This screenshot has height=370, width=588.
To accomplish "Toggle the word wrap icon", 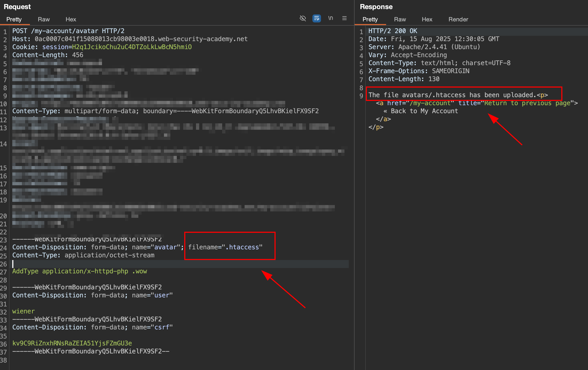I will [316, 18].
